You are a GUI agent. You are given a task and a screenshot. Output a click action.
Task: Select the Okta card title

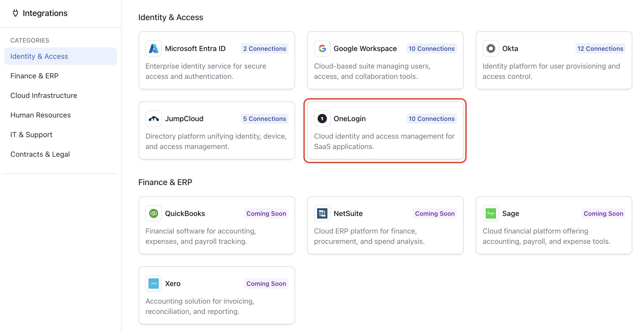[510, 48]
